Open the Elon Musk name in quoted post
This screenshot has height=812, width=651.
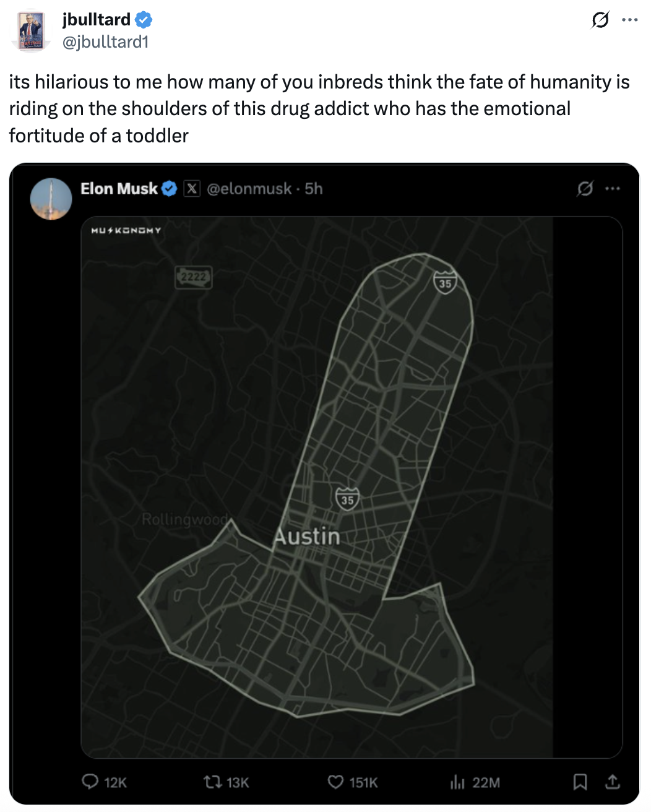pos(119,189)
